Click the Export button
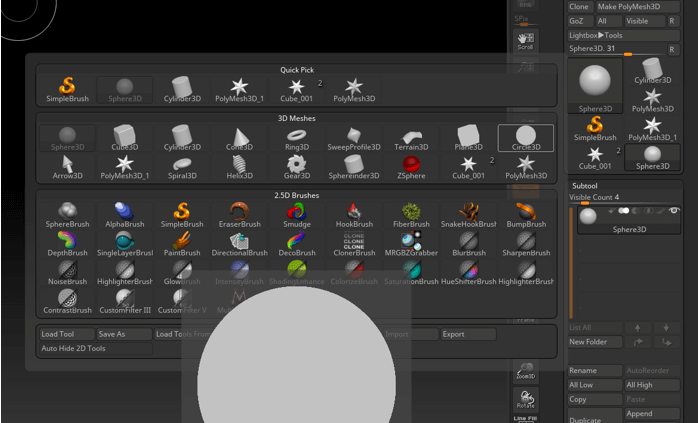The height and width of the screenshot is (423, 698). (468, 334)
